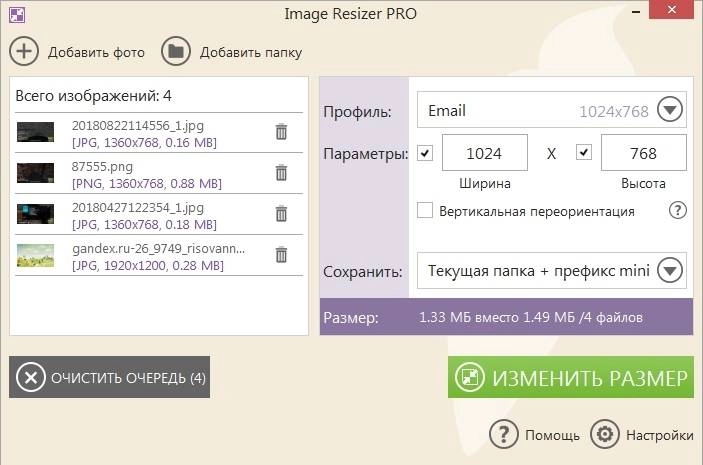
Task: Click info text [JPG, 1360x768, 0.18 MB]
Action: [x=144, y=225]
